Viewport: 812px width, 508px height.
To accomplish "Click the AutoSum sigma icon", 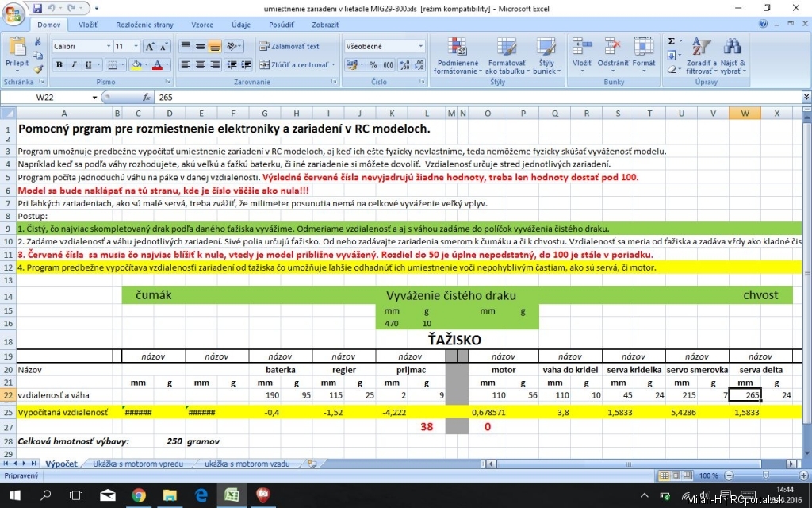I will coord(671,41).
